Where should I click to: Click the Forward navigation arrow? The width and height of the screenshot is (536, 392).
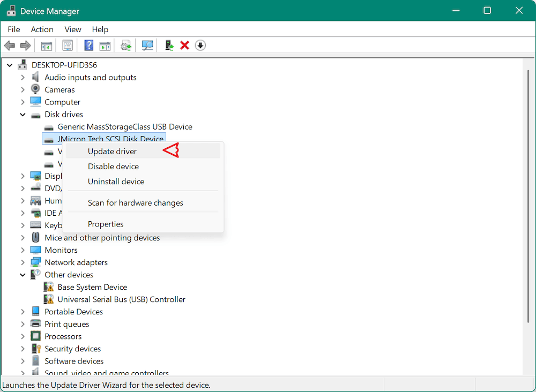pyautogui.click(x=25, y=45)
